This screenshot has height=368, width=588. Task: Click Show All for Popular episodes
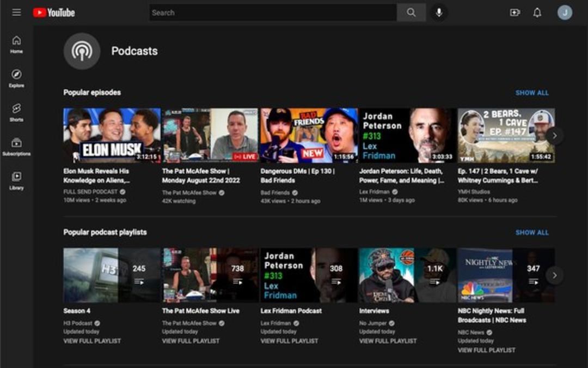(532, 93)
